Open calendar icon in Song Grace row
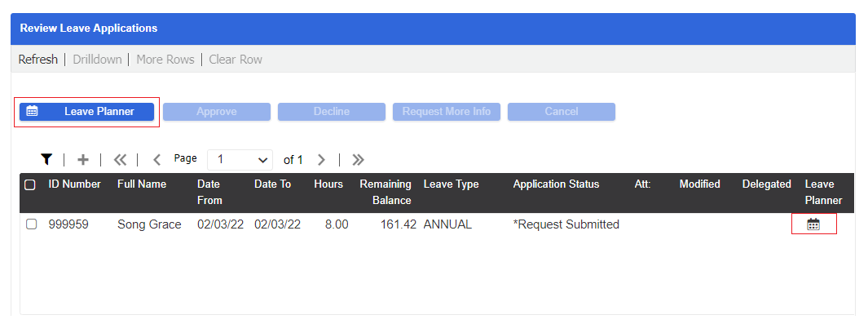 (x=813, y=224)
